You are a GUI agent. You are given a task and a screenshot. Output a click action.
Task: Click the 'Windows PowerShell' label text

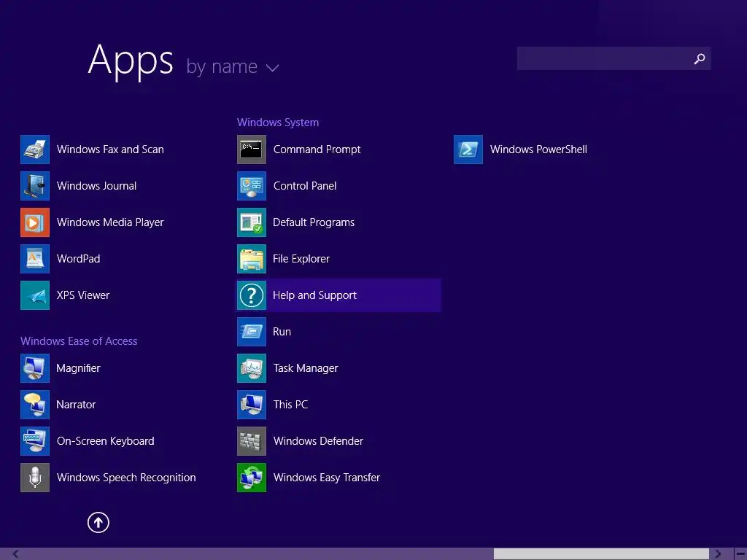click(x=538, y=149)
